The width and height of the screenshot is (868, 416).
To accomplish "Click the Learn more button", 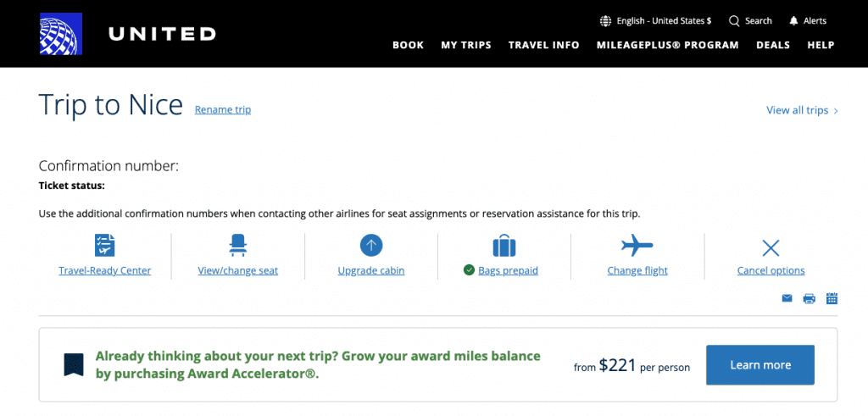I will tap(760, 365).
